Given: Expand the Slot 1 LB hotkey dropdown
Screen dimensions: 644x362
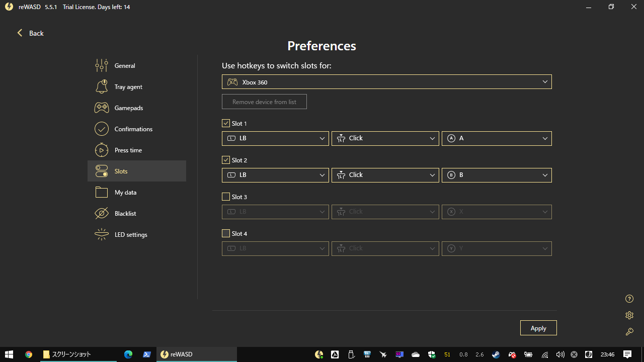Looking at the screenshot, I should (x=275, y=138).
